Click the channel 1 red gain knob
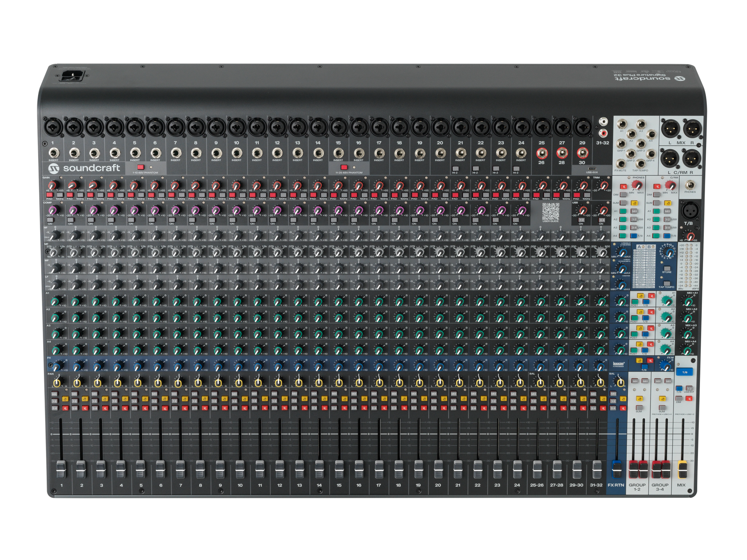Screen dimensions: 747x560 pos(53,185)
